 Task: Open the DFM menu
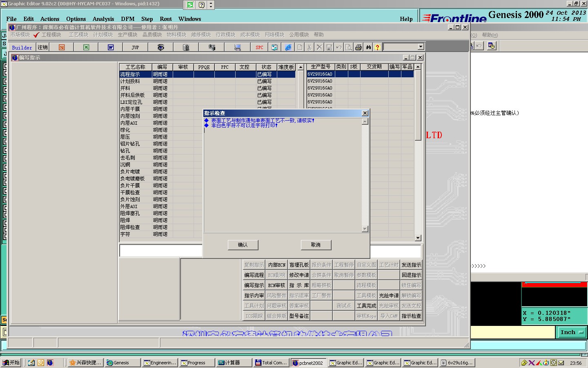click(x=128, y=19)
